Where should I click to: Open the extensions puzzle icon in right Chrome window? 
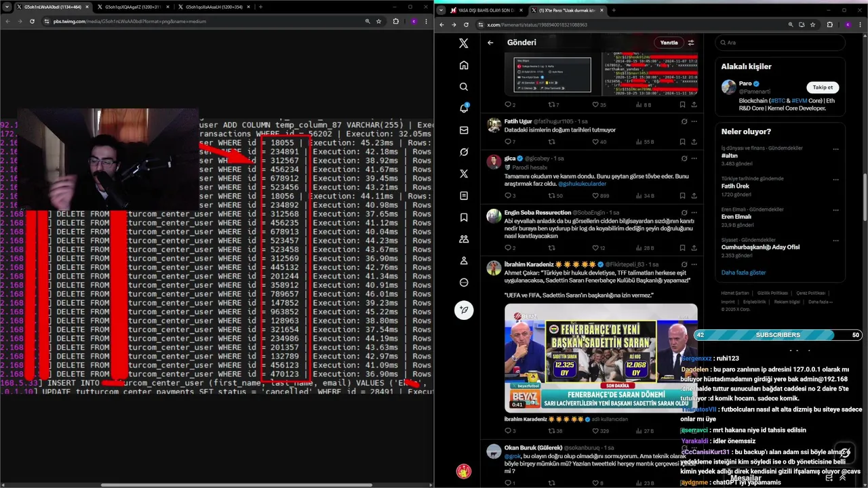click(829, 24)
